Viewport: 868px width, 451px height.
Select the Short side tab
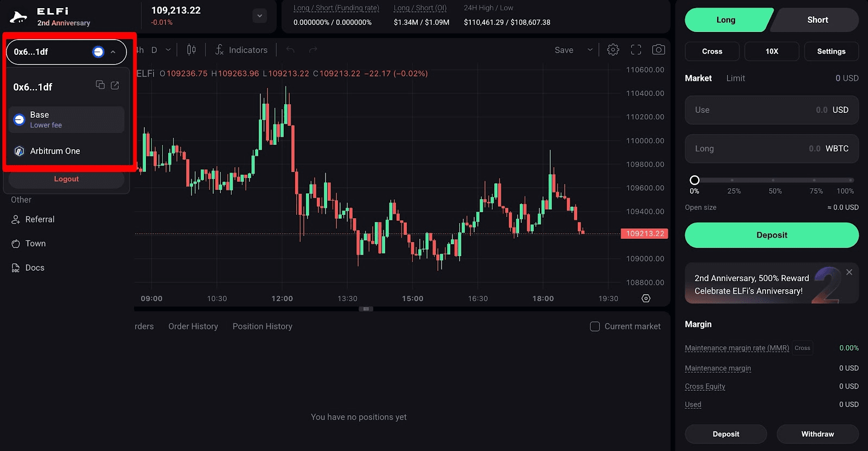pos(817,20)
